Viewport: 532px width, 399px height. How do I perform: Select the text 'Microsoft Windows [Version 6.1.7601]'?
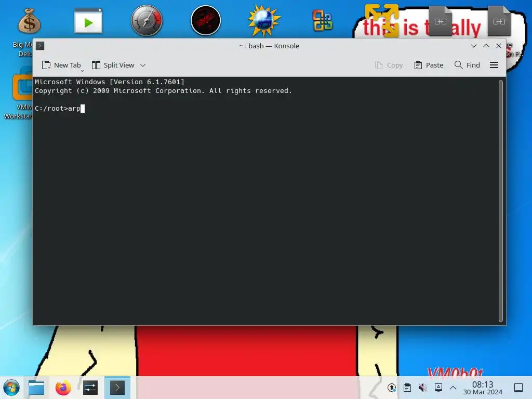[109, 82]
